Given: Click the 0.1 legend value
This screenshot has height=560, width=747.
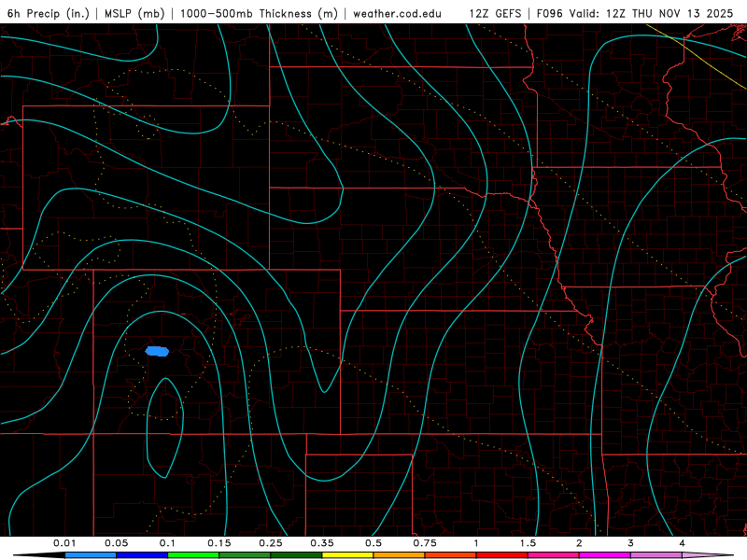Looking at the screenshot, I should tap(167, 543).
